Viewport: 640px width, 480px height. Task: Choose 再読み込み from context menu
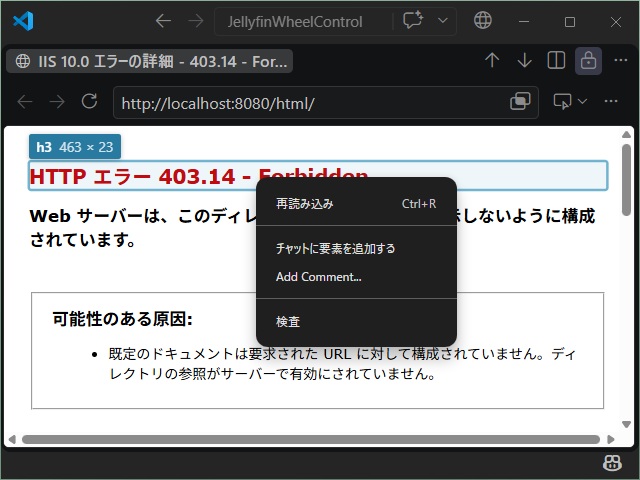(x=356, y=204)
